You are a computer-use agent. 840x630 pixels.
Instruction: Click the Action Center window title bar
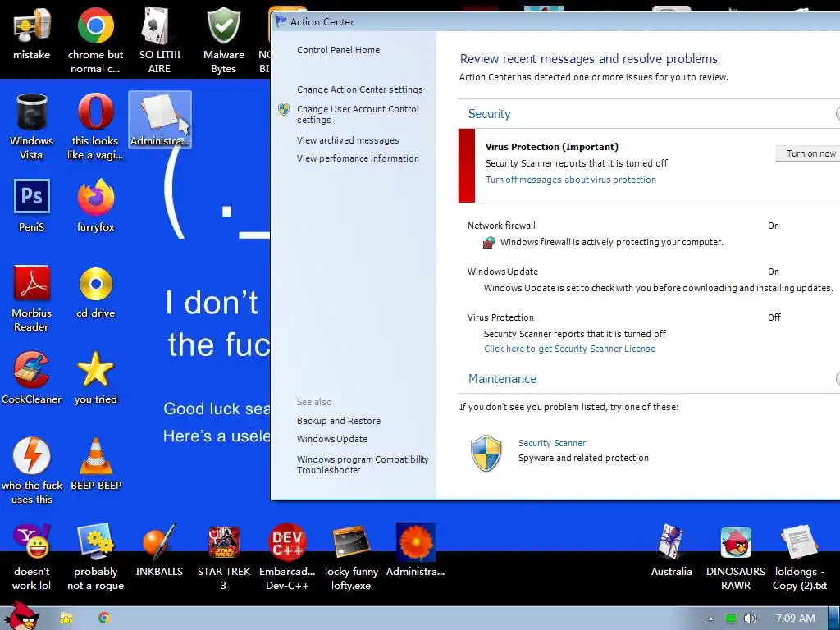555,22
